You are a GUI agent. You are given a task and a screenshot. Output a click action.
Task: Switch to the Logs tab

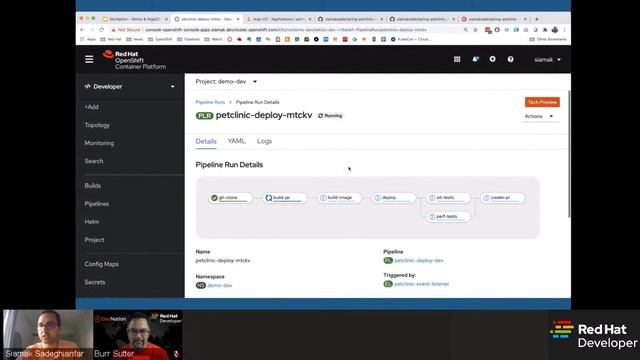pos(264,141)
